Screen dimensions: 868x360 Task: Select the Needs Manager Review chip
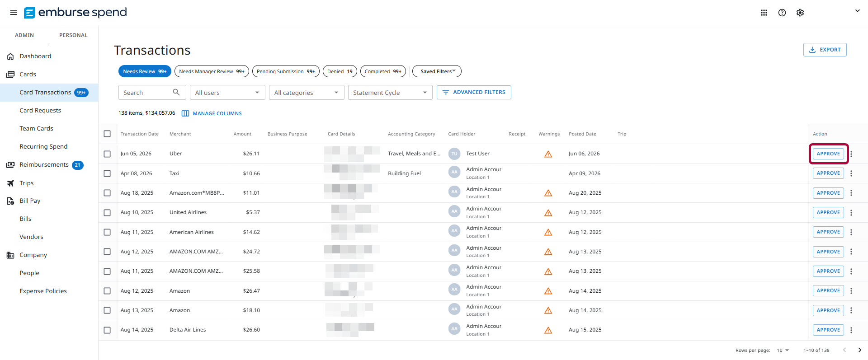[x=212, y=71]
